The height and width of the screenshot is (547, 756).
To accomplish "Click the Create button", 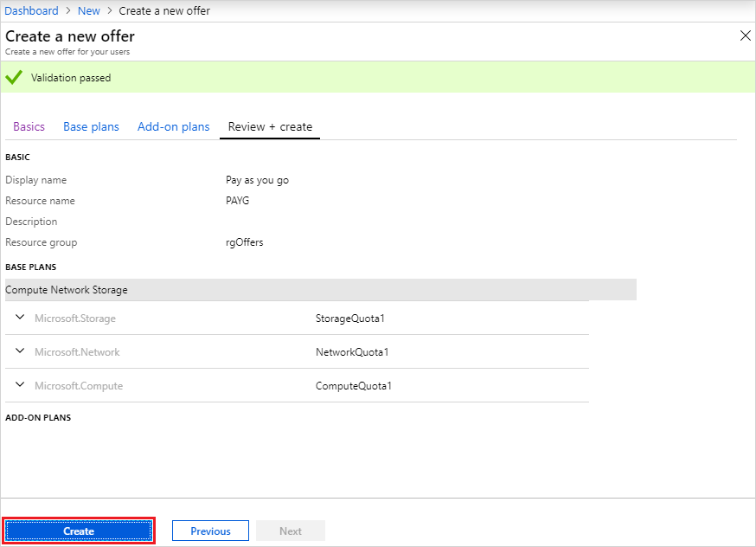I will coord(79,531).
